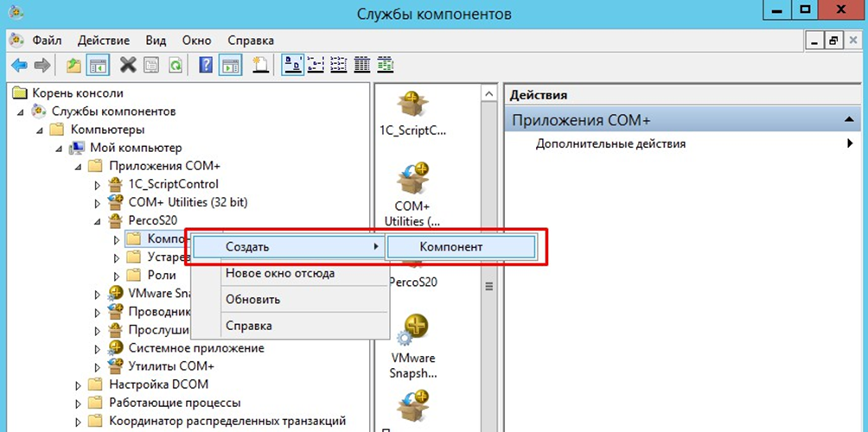
Task: Select Настройка DCOM in the tree
Action: [x=158, y=384]
